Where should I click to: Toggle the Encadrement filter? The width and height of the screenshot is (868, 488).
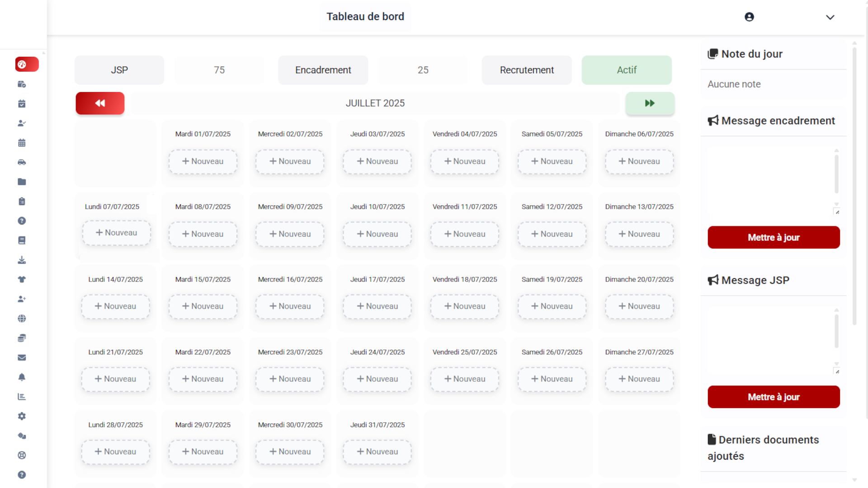click(323, 70)
